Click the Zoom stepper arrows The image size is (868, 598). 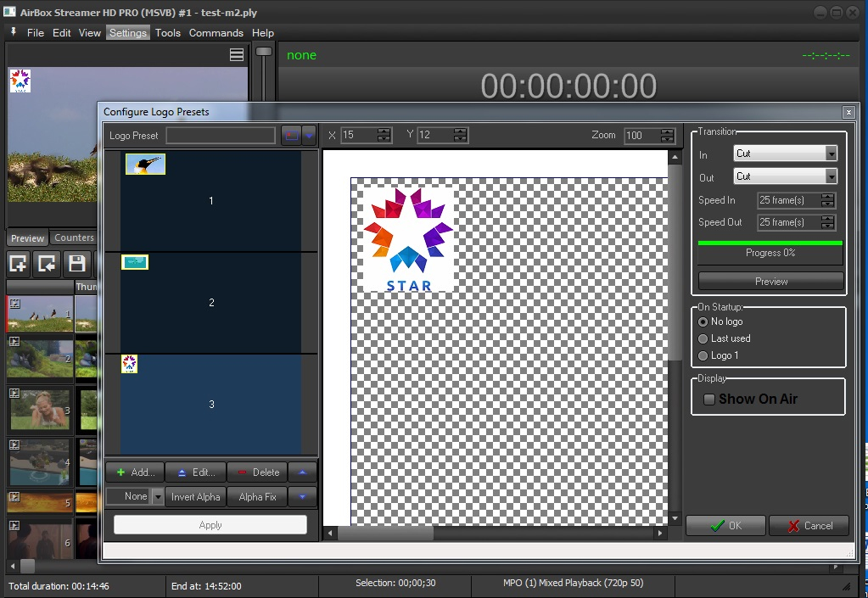pos(667,136)
